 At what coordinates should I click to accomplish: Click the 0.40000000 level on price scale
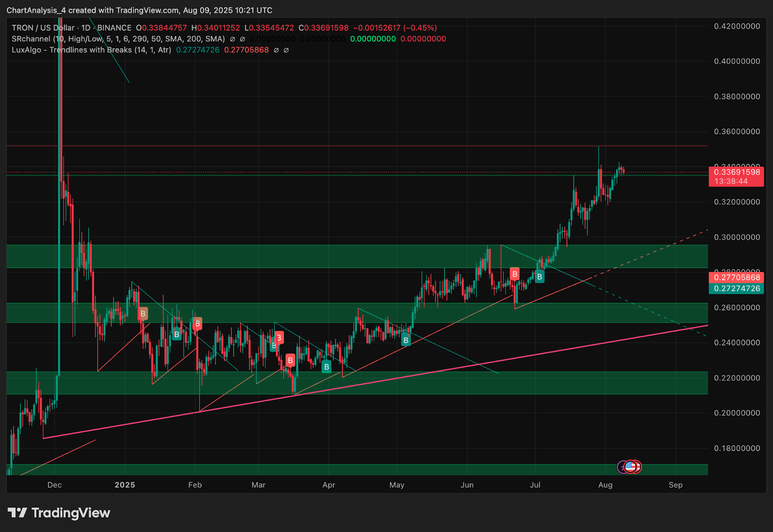pos(737,61)
